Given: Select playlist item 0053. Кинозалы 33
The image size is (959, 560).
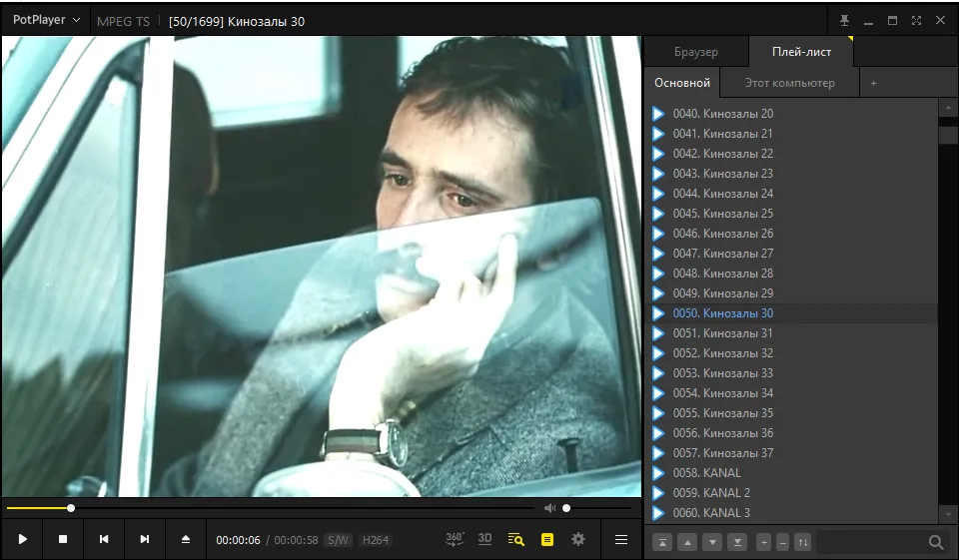Looking at the screenshot, I should point(791,373).
